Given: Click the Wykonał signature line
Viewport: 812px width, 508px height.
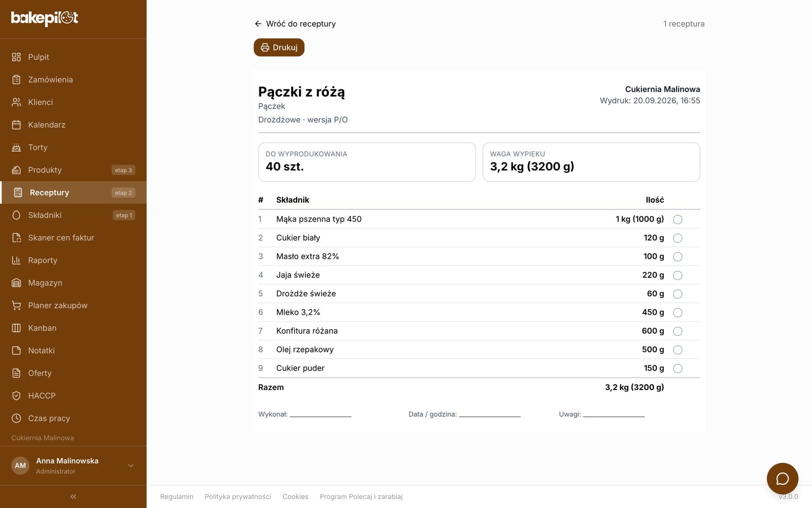Looking at the screenshot, I should click(320, 415).
